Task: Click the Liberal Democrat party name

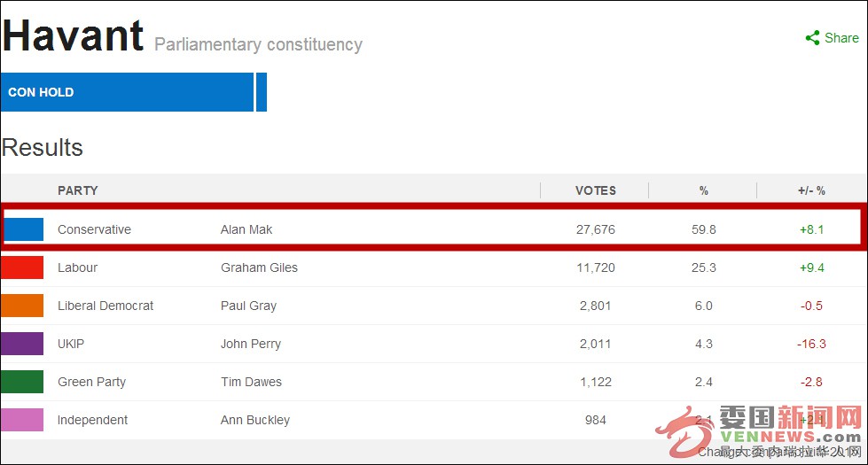Action: pos(106,306)
